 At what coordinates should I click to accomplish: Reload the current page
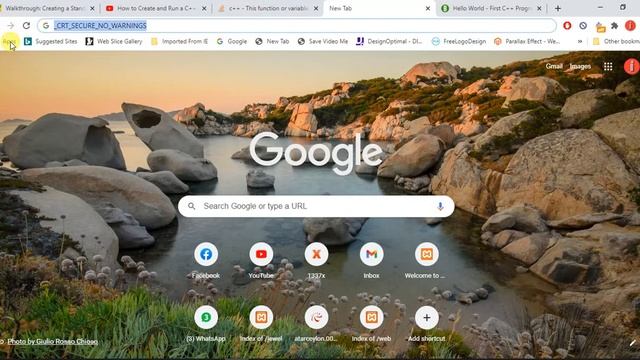coord(27,26)
